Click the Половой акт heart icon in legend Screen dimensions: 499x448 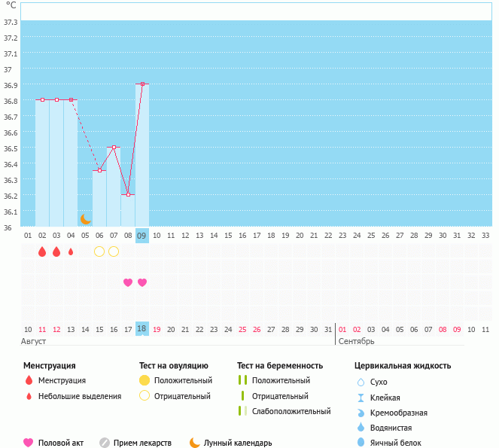click(x=29, y=443)
